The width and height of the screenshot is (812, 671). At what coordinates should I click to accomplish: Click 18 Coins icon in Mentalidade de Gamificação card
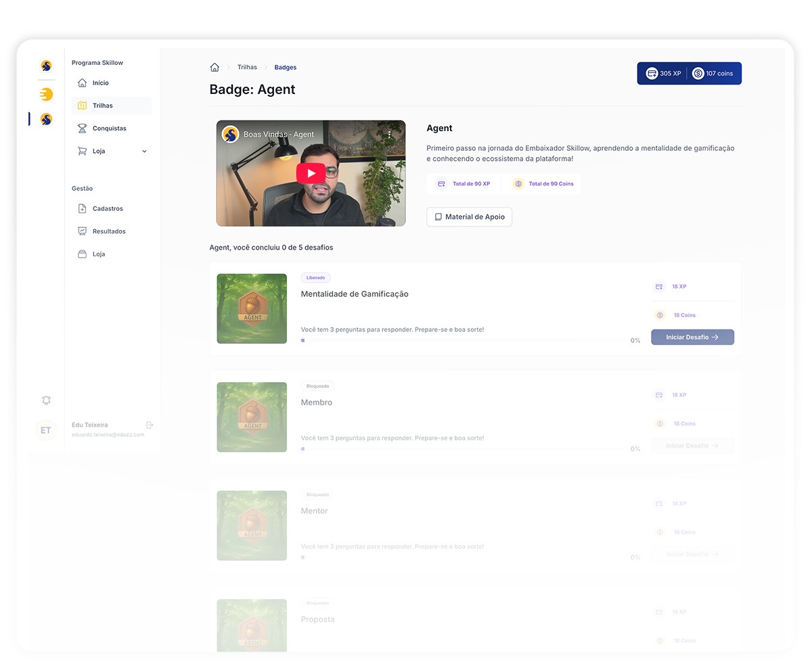(x=660, y=315)
